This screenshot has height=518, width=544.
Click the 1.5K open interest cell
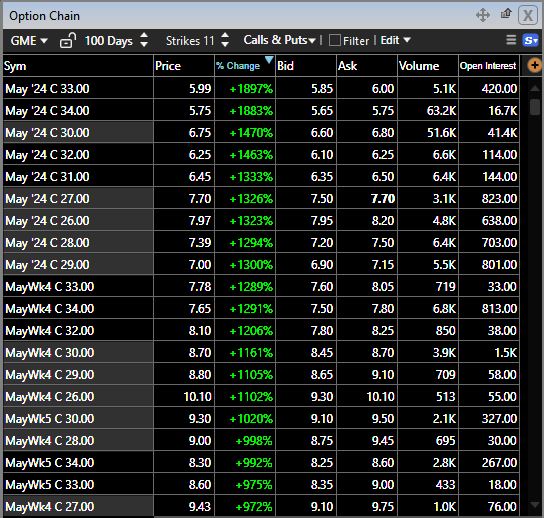coord(489,353)
